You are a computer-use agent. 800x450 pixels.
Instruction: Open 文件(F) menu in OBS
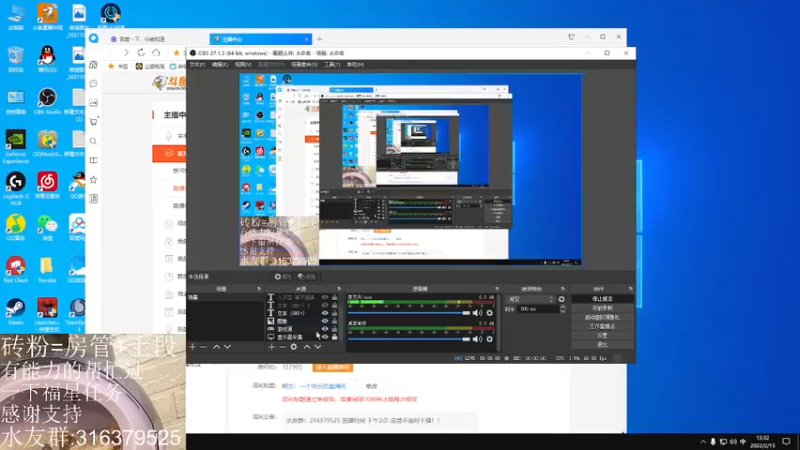pyautogui.click(x=197, y=65)
